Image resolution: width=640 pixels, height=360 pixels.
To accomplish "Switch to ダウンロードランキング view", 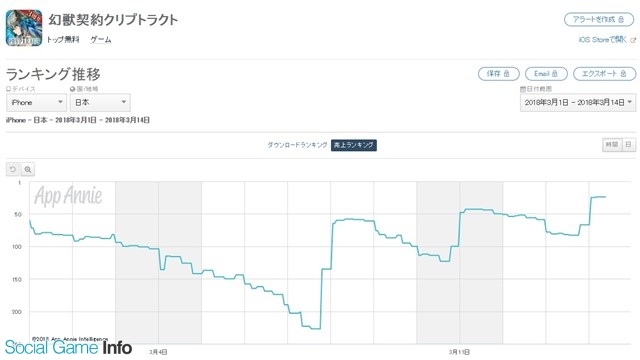I will coord(297,145).
